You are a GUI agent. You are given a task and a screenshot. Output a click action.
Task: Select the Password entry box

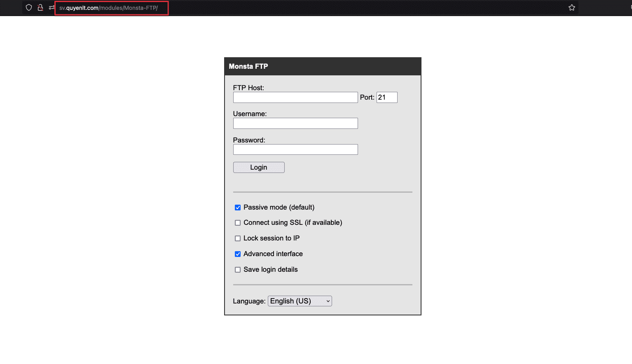(295, 149)
